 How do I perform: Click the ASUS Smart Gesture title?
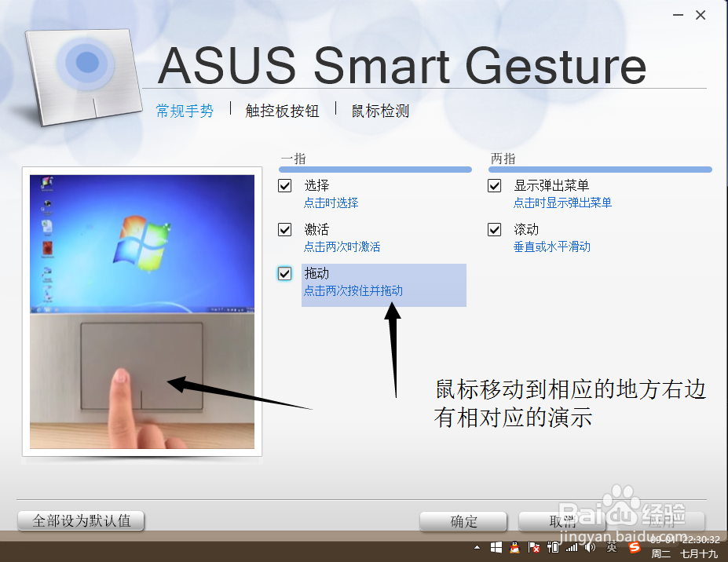pos(402,65)
